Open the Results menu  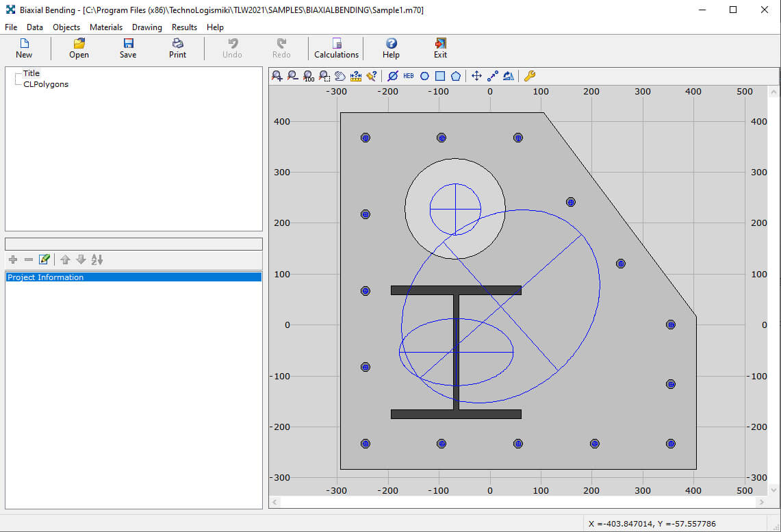click(184, 27)
